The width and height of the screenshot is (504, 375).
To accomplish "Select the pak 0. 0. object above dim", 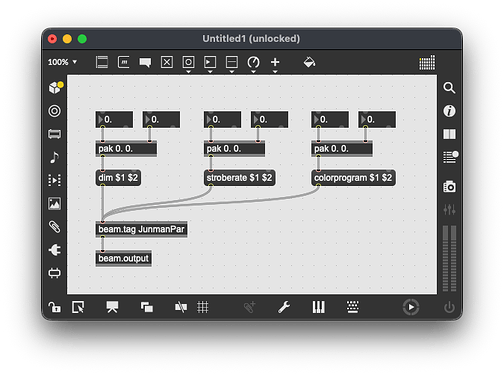I will coord(126,149).
